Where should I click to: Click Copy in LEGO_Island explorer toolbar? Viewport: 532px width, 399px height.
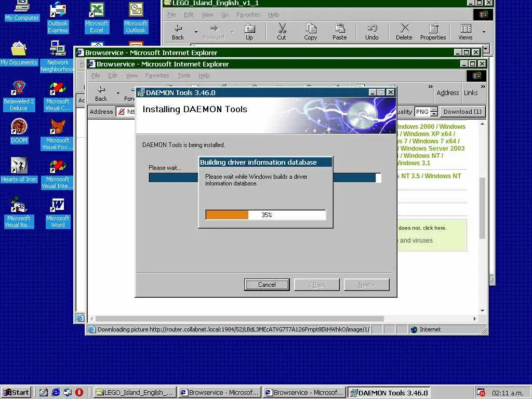pyautogui.click(x=311, y=32)
